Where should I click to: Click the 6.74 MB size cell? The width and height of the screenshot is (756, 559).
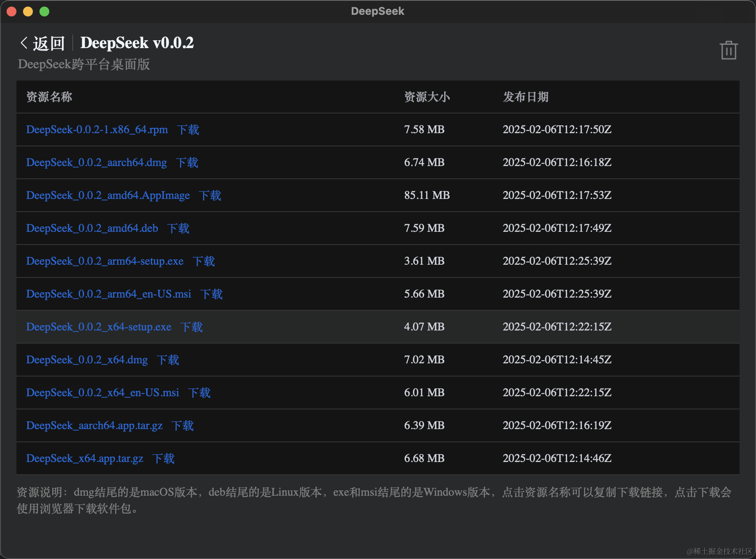coord(424,162)
